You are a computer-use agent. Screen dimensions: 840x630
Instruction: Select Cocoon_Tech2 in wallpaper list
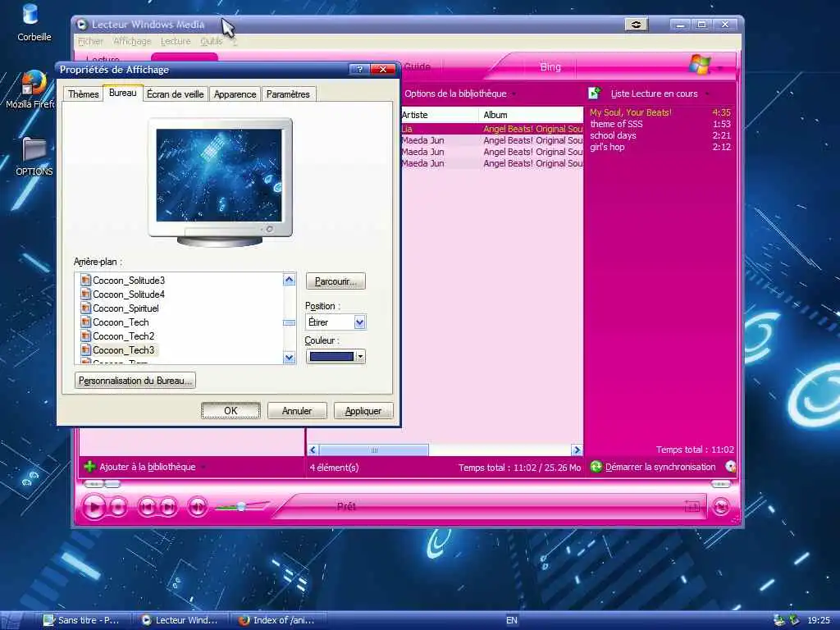(x=123, y=336)
